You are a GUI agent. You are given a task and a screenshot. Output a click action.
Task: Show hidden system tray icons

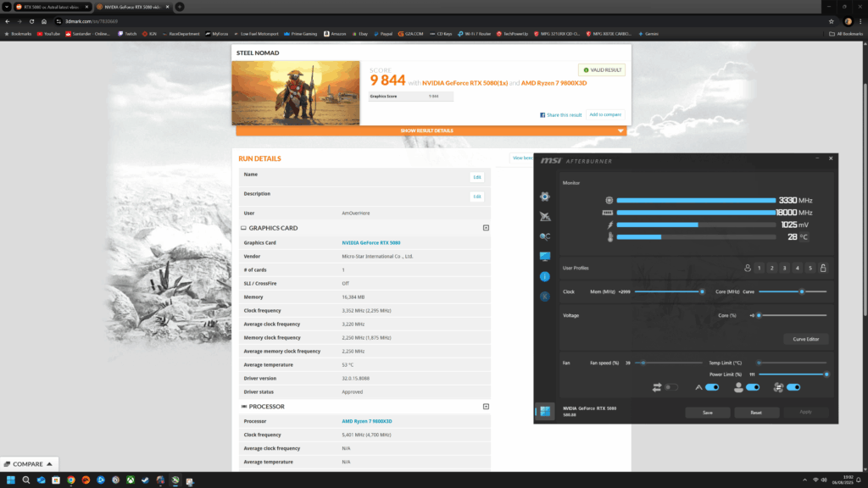[804, 480]
